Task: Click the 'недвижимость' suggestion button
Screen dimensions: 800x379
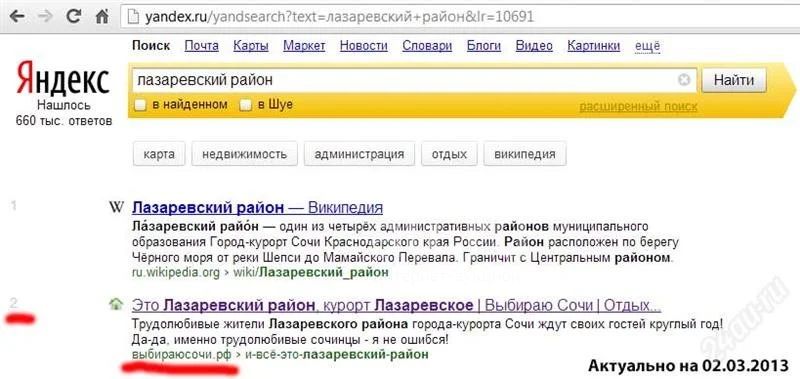Action: (x=244, y=154)
